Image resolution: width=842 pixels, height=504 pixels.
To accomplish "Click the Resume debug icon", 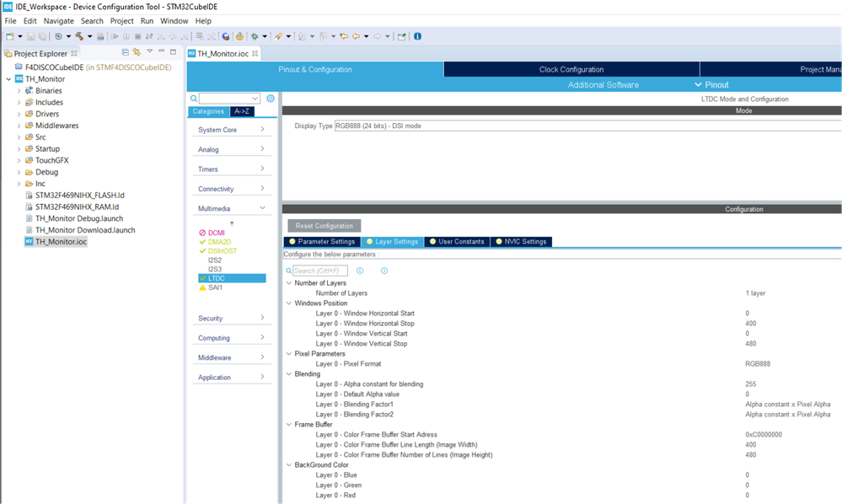I will (115, 36).
